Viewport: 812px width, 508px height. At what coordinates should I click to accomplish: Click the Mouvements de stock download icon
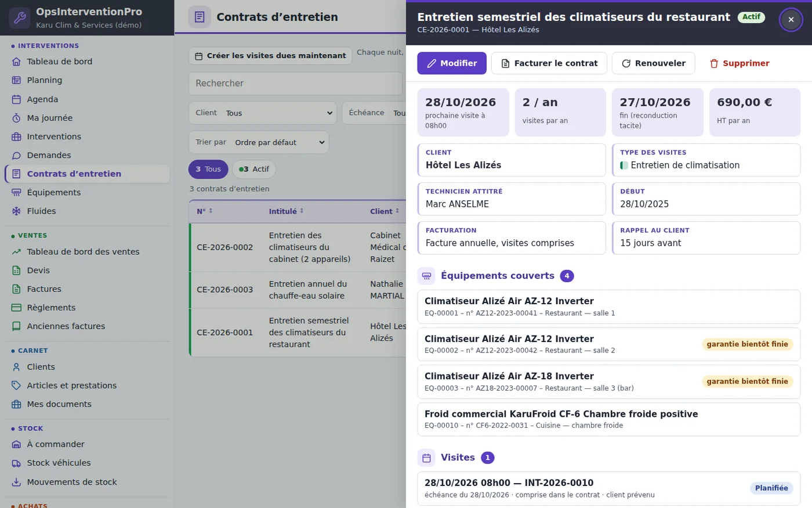coord(16,482)
